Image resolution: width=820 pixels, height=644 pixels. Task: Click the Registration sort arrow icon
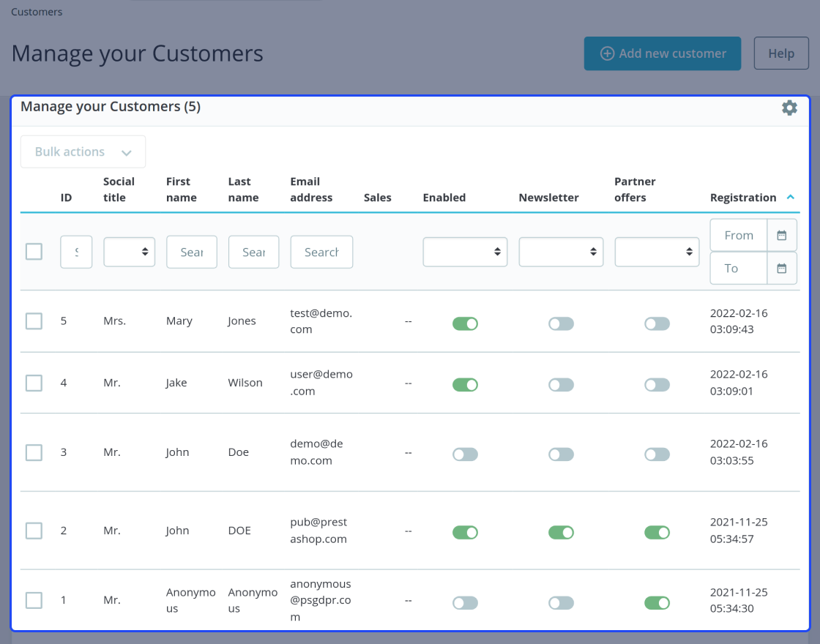tap(790, 197)
